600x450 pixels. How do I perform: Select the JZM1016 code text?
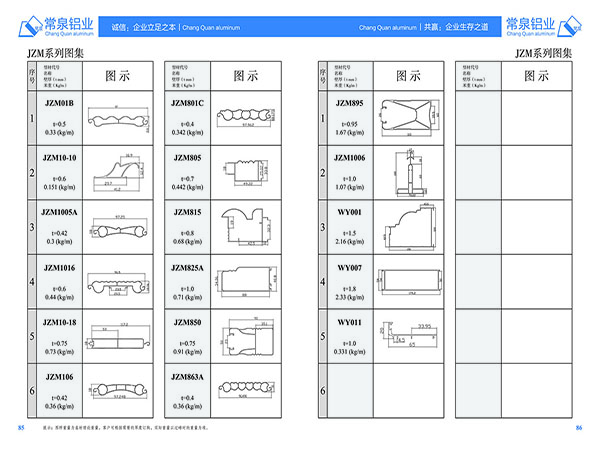[59, 268]
